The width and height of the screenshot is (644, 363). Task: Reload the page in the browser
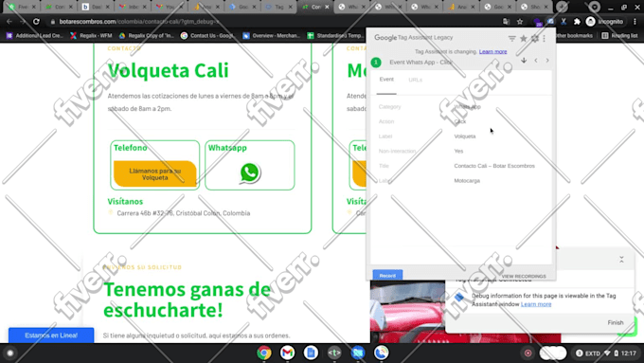36,22
